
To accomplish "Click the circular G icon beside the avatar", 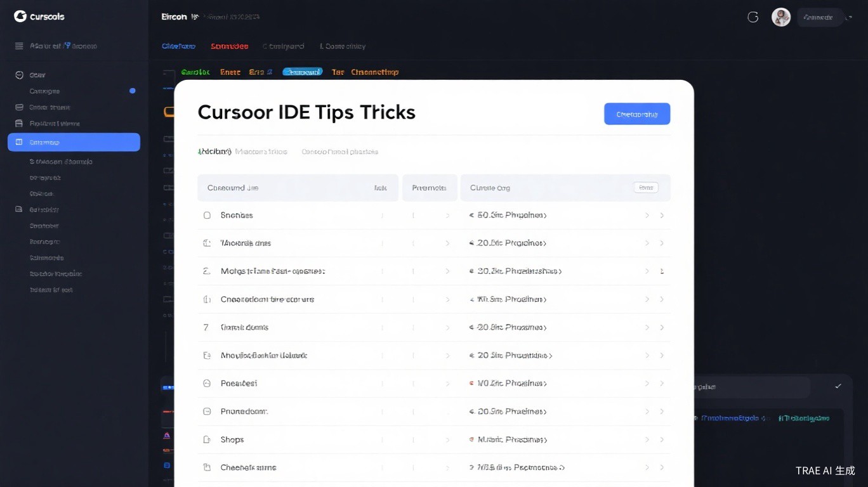I will tap(753, 17).
